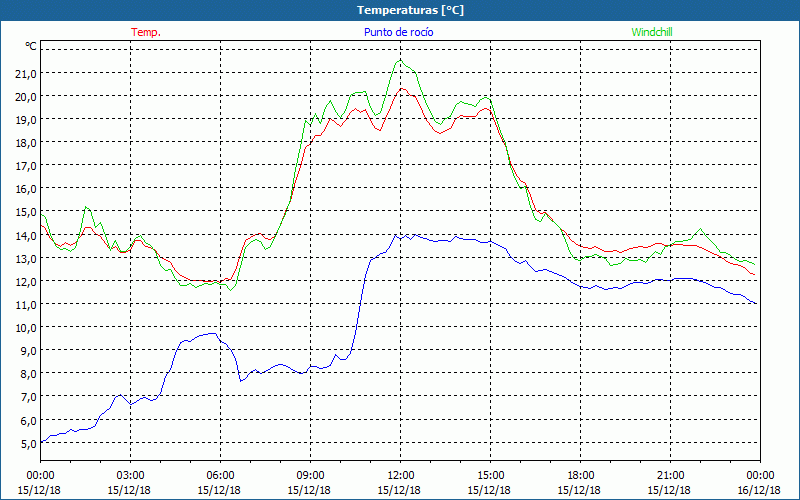
Task: Click the 11,0 y-axis value
Action: click(26, 305)
